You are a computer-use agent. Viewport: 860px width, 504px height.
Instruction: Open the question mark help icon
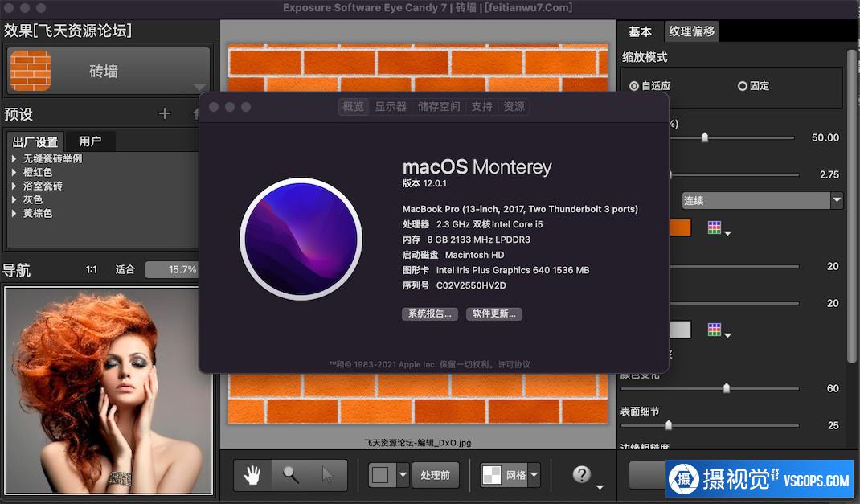pos(581,474)
